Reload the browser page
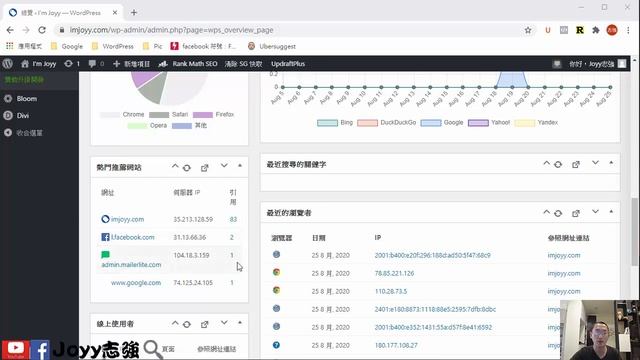 42,30
